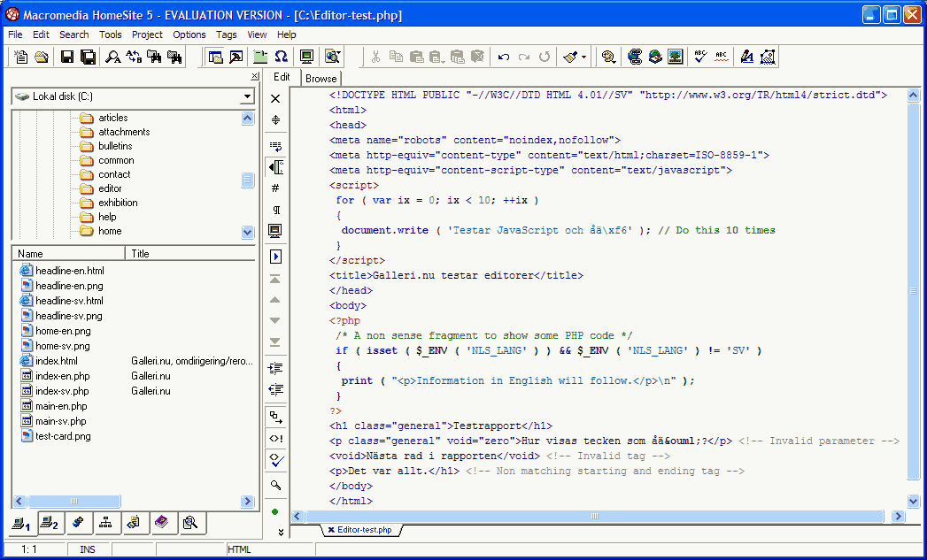Toggle the gutter icon in the editor toolbar
Image resolution: width=927 pixels, height=560 pixels.
[x=275, y=167]
